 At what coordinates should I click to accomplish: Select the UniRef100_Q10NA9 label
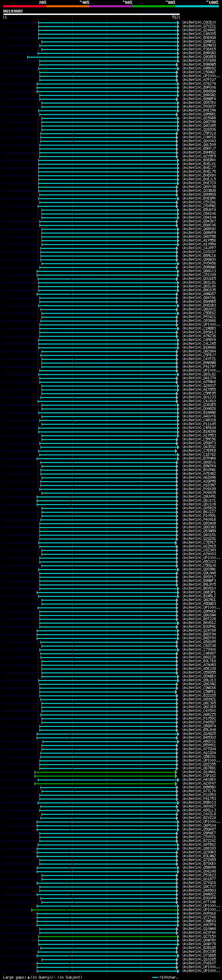click(x=199, y=928)
